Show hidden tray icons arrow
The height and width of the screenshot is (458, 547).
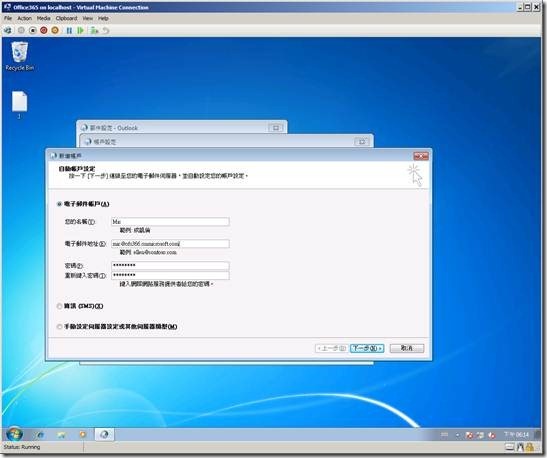point(457,435)
